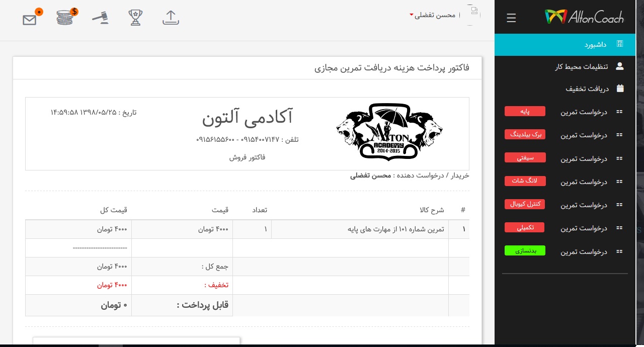Click the شرح کالا column header

pyautogui.click(x=432, y=210)
